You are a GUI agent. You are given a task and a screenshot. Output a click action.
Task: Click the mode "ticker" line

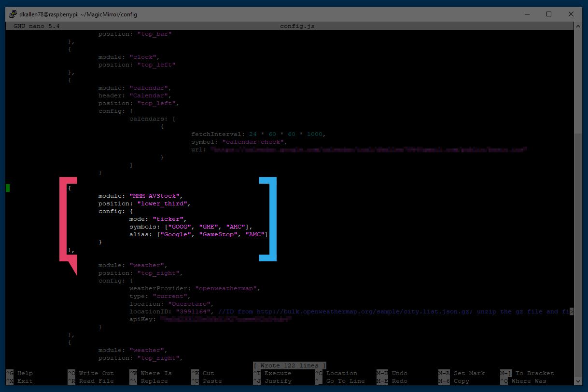click(x=158, y=219)
